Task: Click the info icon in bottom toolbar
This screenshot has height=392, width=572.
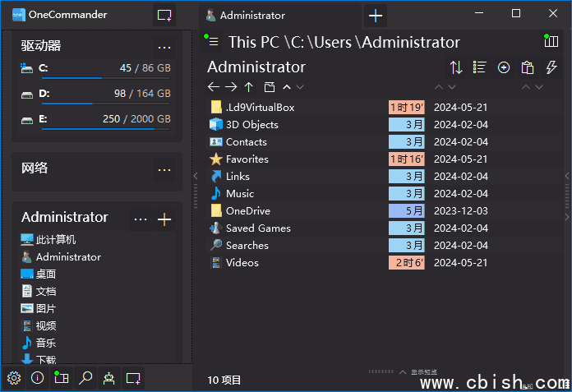Action: pos(37,378)
